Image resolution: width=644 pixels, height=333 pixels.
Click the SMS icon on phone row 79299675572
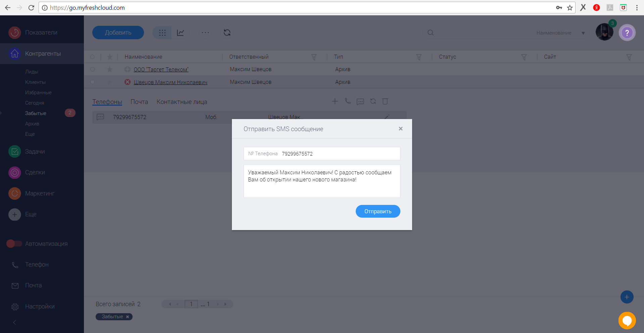100,117
